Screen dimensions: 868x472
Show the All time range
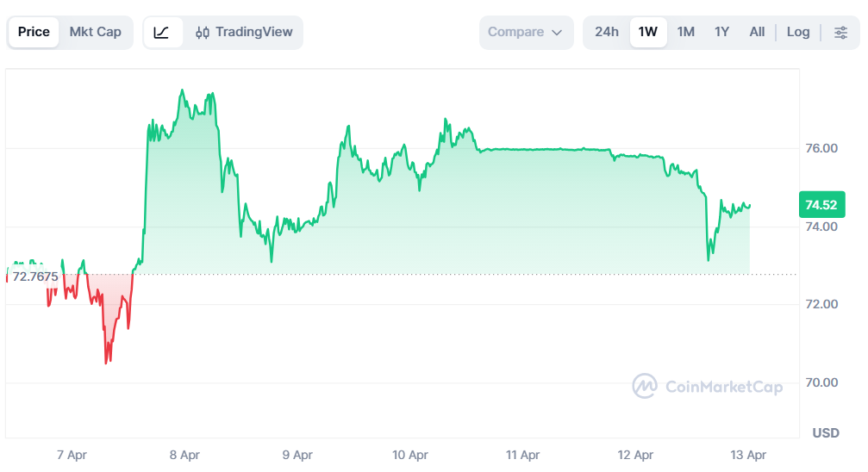click(x=757, y=32)
